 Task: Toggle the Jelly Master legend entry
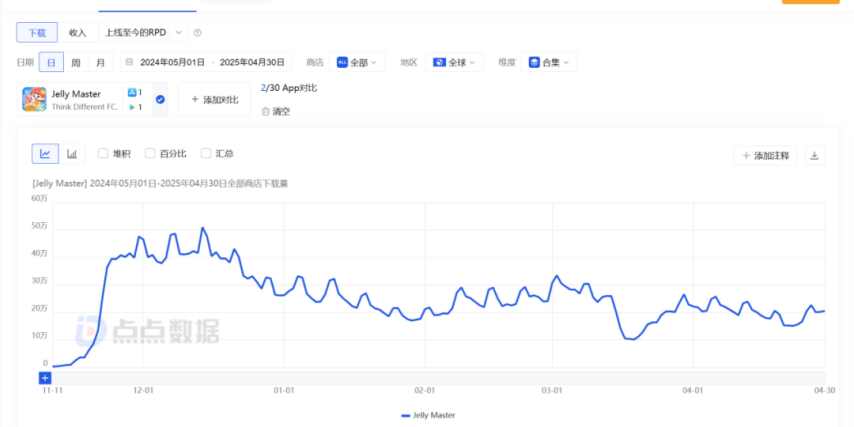point(428,415)
